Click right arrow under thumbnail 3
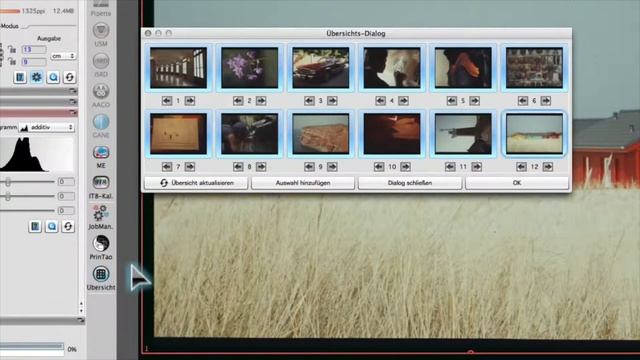This screenshot has height=360, width=640. [x=332, y=100]
